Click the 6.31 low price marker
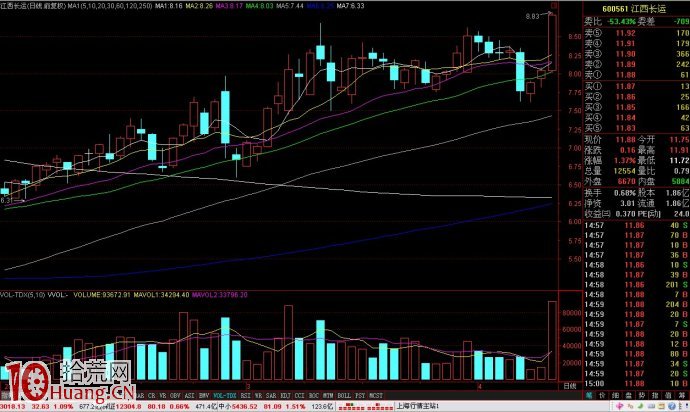 click(x=6, y=200)
